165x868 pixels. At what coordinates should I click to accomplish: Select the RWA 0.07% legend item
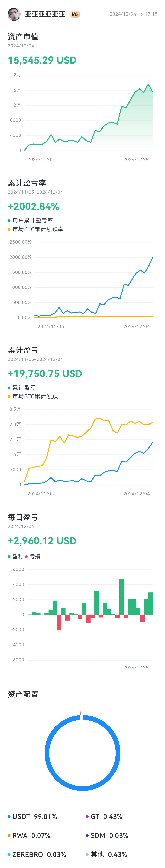tap(29, 835)
